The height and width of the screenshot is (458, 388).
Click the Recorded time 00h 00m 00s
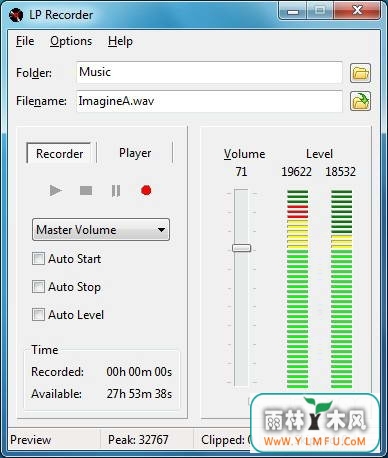point(139,372)
